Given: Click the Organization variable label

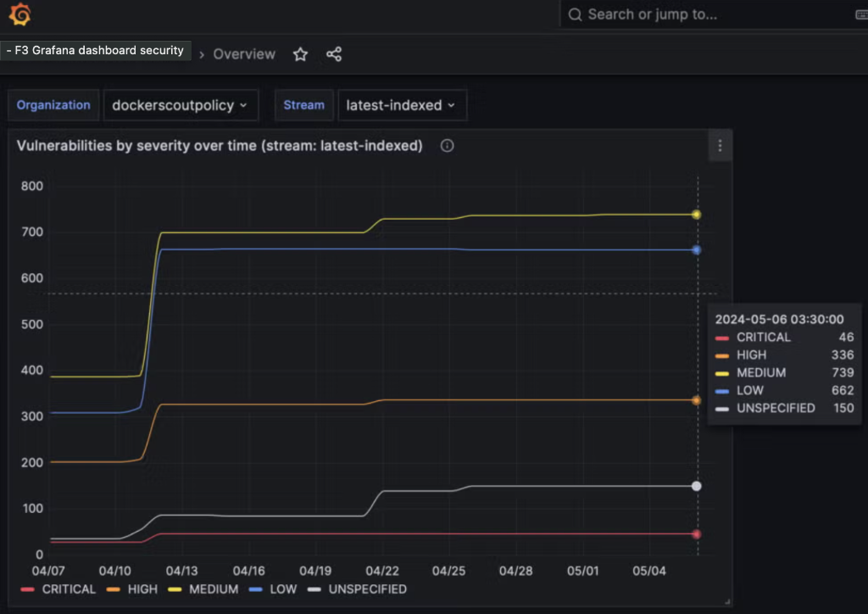Looking at the screenshot, I should 53,105.
